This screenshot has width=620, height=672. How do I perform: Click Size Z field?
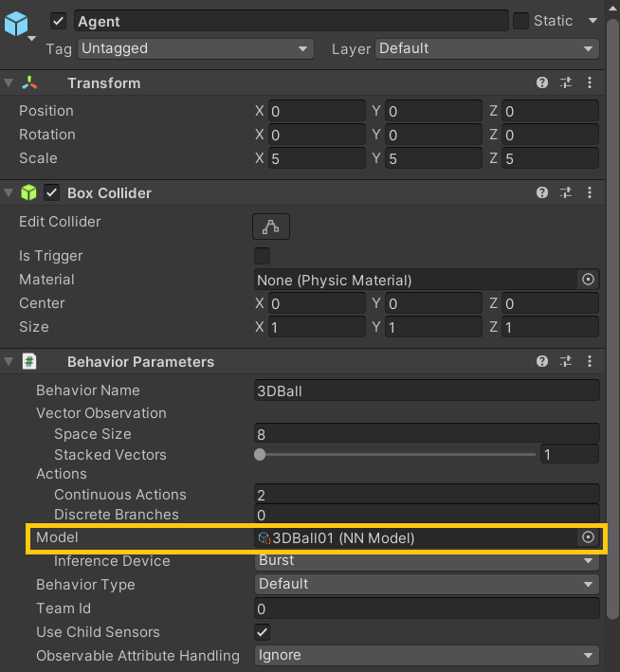(x=550, y=327)
